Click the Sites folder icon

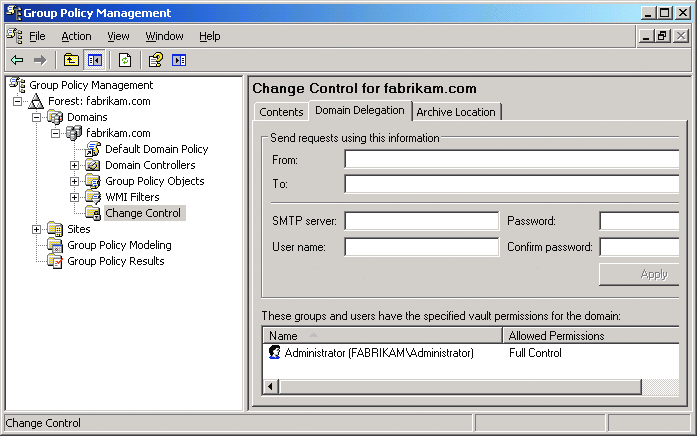[x=55, y=229]
